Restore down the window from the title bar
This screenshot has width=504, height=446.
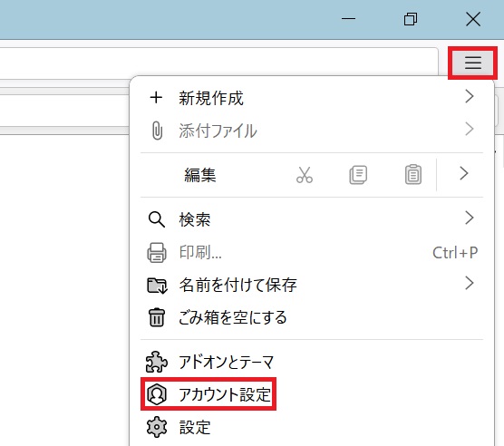(411, 19)
